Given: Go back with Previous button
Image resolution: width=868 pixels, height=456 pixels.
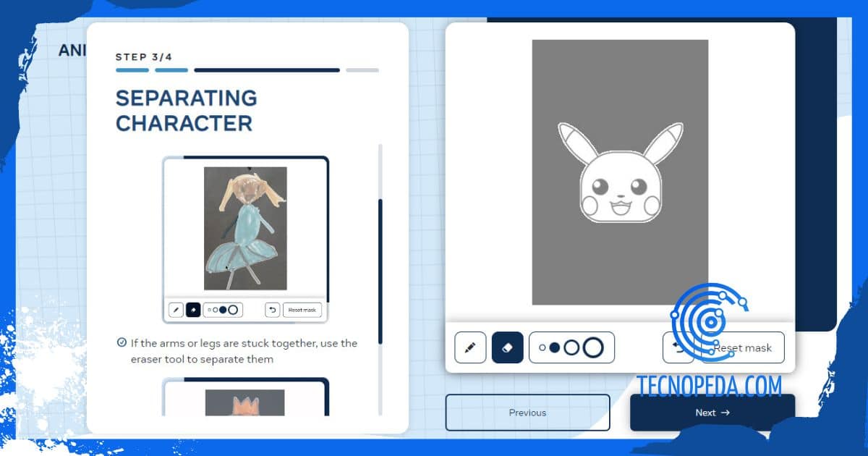Looking at the screenshot, I should 527,413.
